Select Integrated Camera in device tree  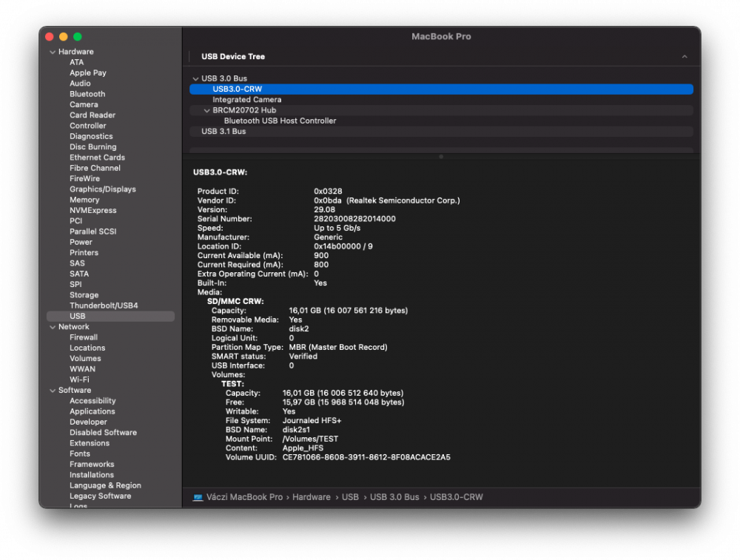pyautogui.click(x=441, y=100)
